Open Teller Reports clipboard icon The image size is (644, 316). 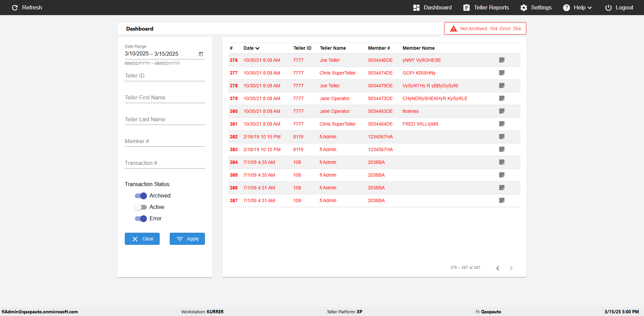pyautogui.click(x=466, y=7)
